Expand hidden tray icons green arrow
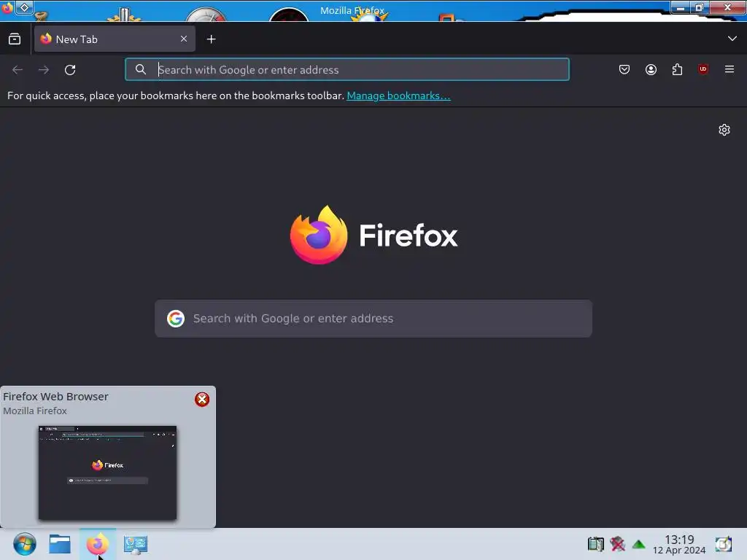This screenshot has width=747, height=560. 639,544
